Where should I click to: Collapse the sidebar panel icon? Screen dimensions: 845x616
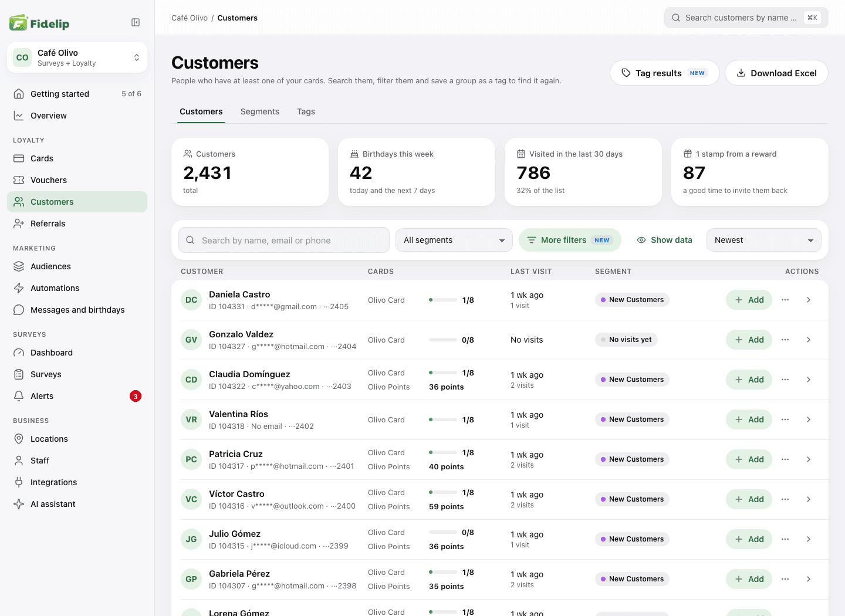pyautogui.click(x=136, y=22)
